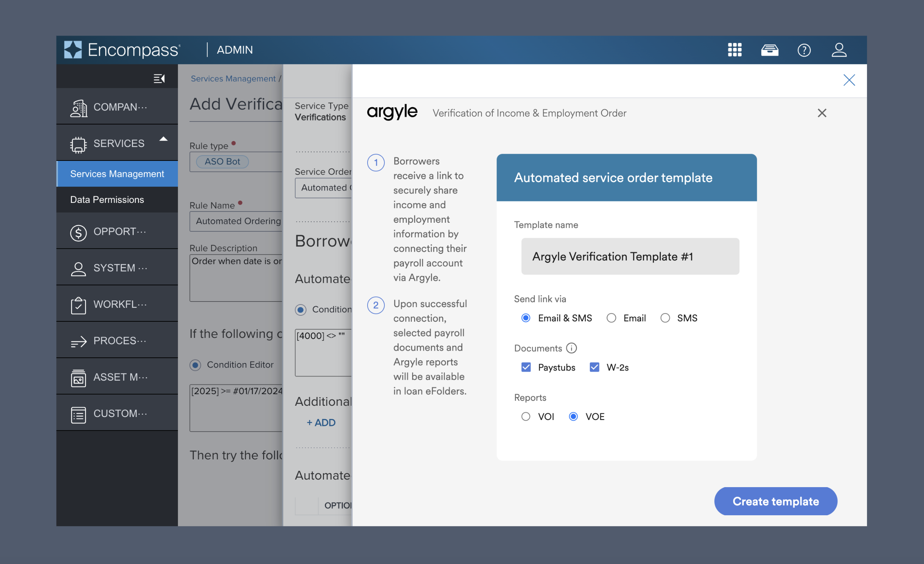924x564 pixels.
Task: Select Email & SMS link option
Action: tap(525, 318)
